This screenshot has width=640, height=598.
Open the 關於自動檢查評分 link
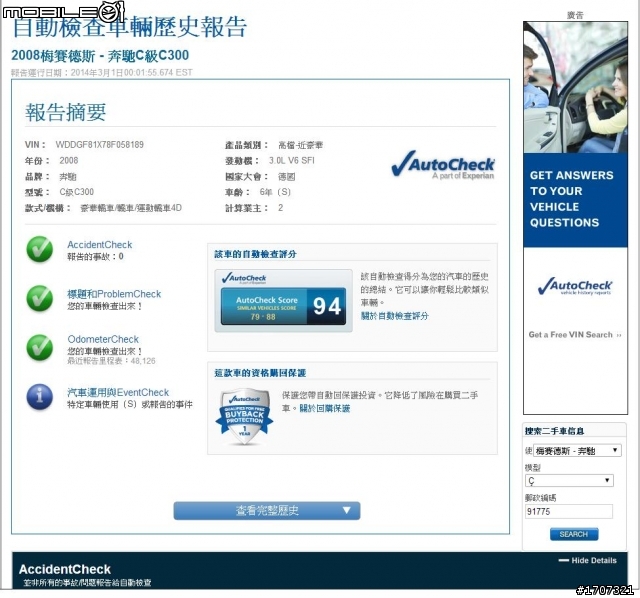pyautogui.click(x=395, y=316)
